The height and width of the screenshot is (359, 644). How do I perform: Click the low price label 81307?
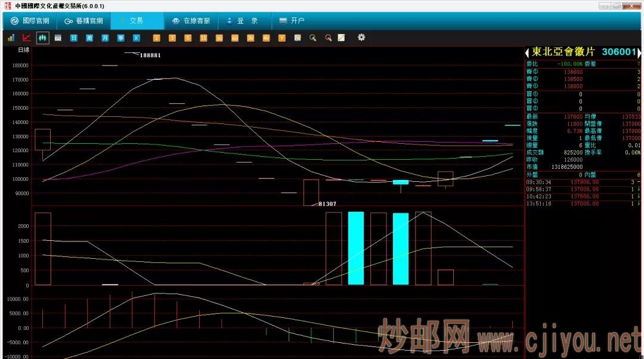coord(327,204)
